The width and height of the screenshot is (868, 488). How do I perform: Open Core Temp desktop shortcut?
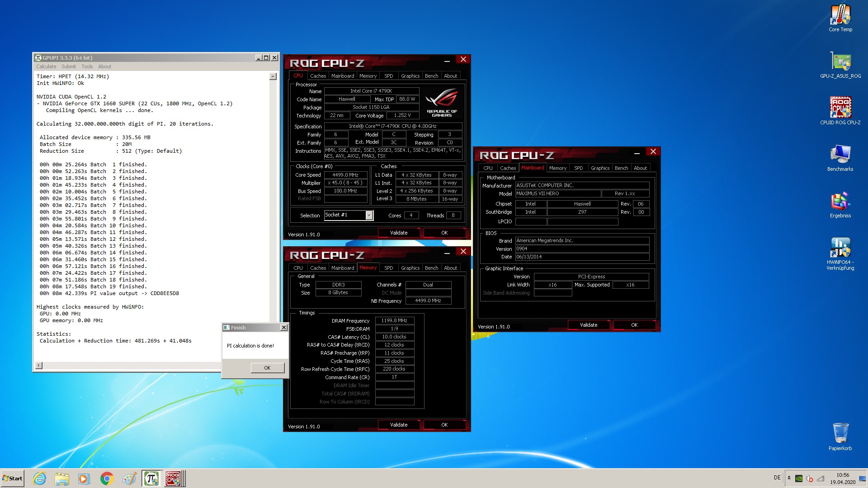[x=840, y=18]
